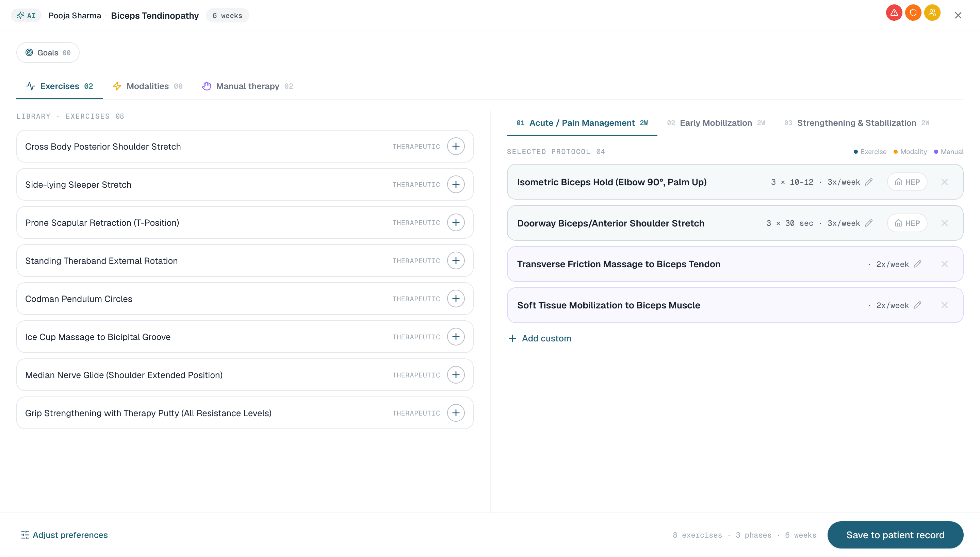This screenshot has height=557, width=980.
Task: Open the yellow people icon
Action: (932, 13)
